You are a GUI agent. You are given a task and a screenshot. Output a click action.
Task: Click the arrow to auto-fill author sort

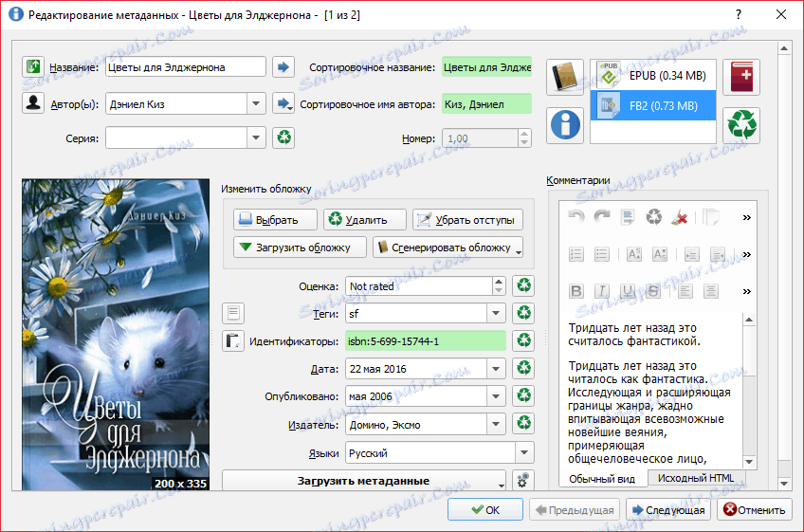click(283, 103)
